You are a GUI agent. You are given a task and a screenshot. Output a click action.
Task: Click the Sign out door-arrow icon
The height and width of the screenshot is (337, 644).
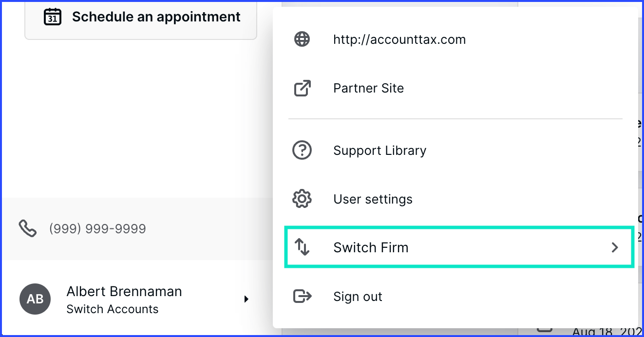pyautogui.click(x=302, y=296)
